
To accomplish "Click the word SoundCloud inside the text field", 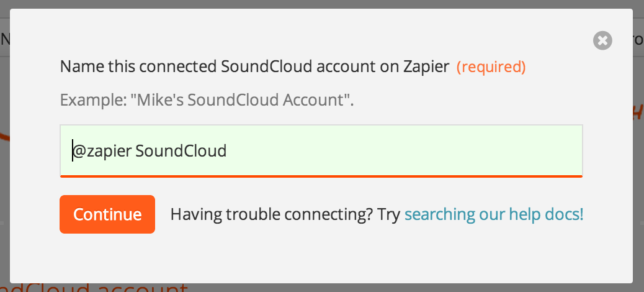I will [x=181, y=151].
